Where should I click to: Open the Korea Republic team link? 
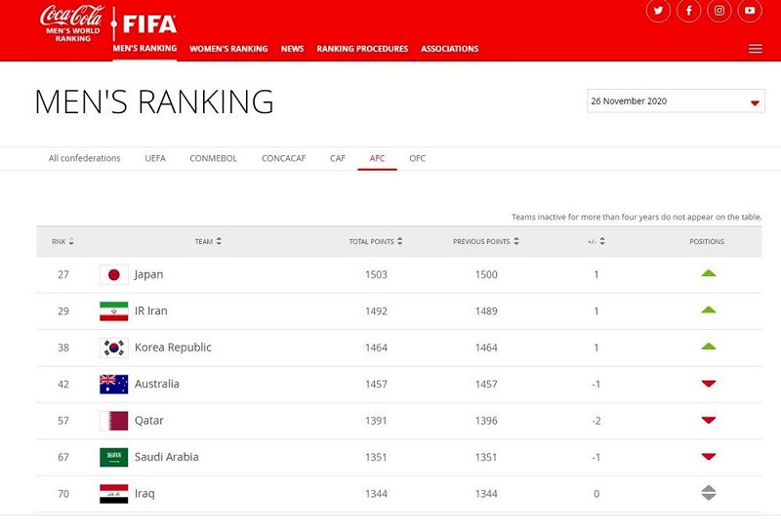pyautogui.click(x=172, y=348)
